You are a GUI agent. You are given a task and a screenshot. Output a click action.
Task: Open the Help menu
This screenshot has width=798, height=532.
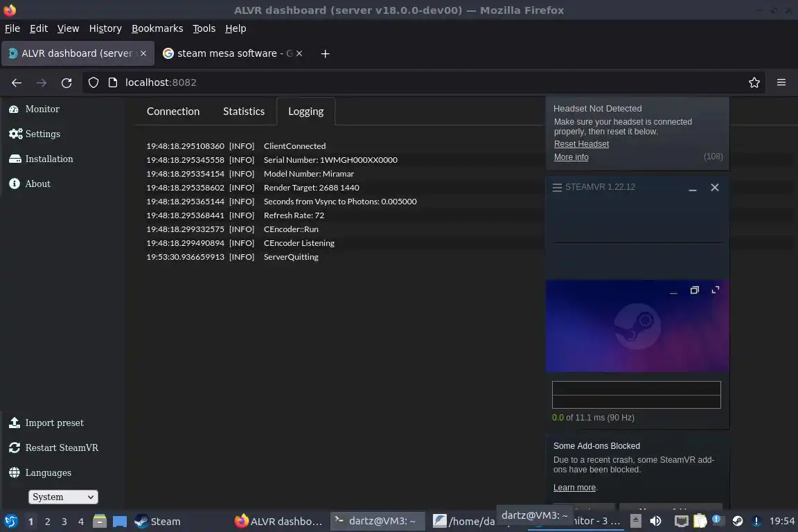pos(236,28)
